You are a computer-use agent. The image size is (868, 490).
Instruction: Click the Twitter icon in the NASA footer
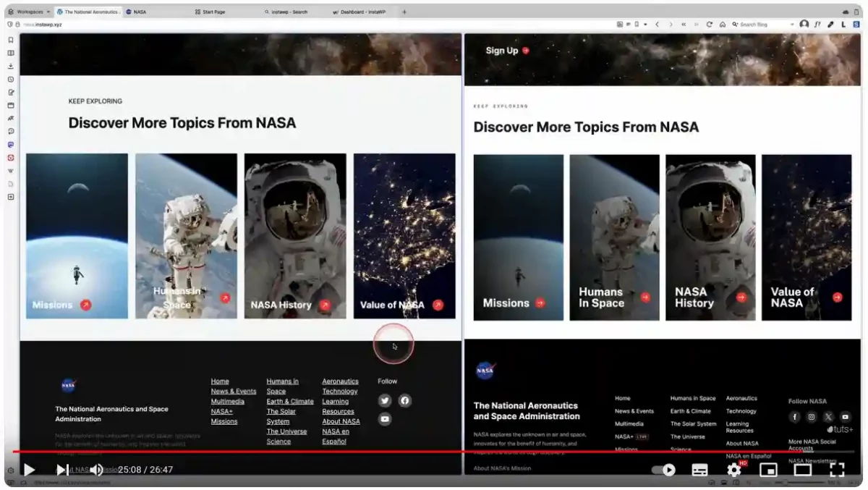[x=385, y=400]
